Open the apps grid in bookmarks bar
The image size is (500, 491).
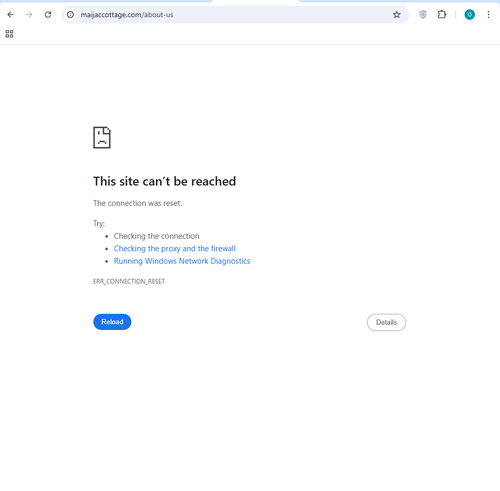(9, 34)
